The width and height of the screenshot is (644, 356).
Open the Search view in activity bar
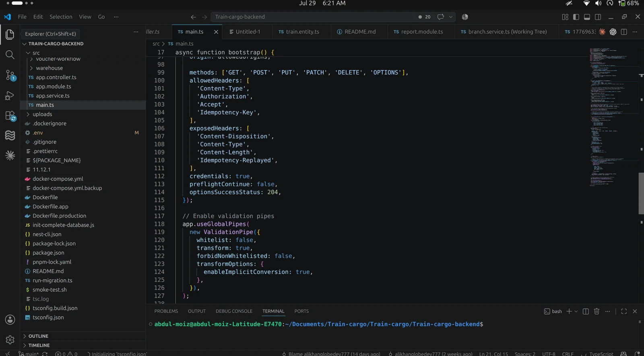click(10, 55)
